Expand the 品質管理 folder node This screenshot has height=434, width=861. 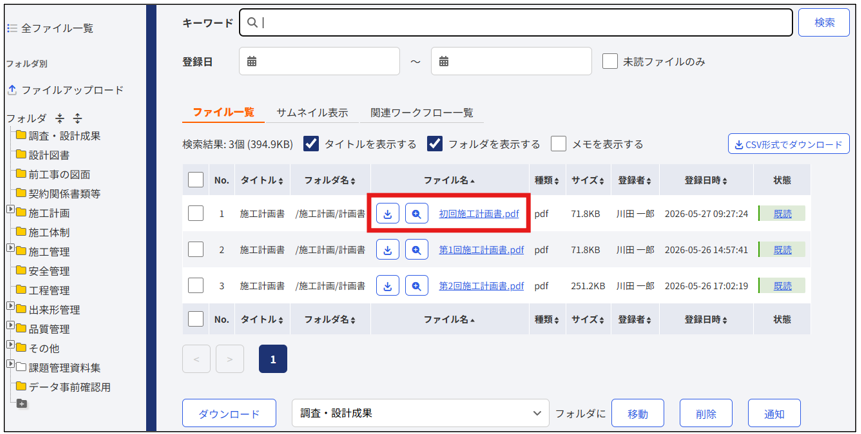click(10, 326)
